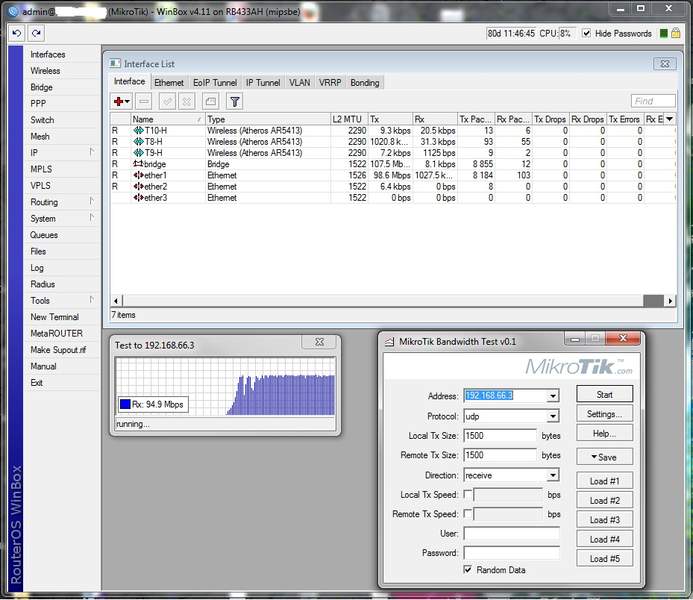693x600 pixels.
Task: Expand the Tools submenu in sidebar
Action: pyautogui.click(x=91, y=300)
